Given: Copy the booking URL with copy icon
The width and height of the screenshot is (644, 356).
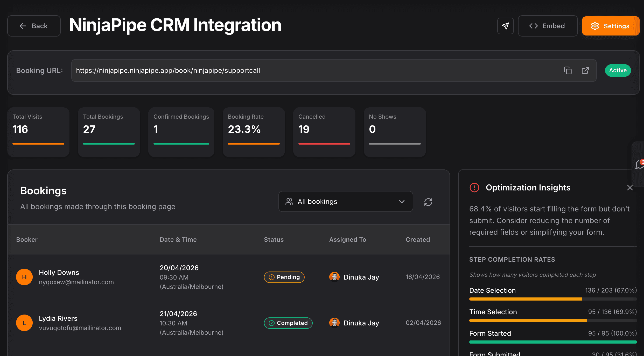Looking at the screenshot, I should (x=568, y=70).
